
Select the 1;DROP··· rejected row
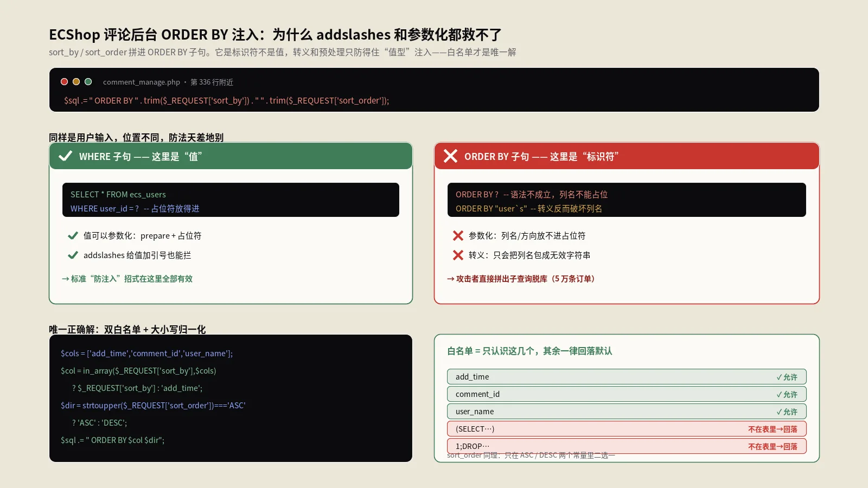tap(627, 446)
